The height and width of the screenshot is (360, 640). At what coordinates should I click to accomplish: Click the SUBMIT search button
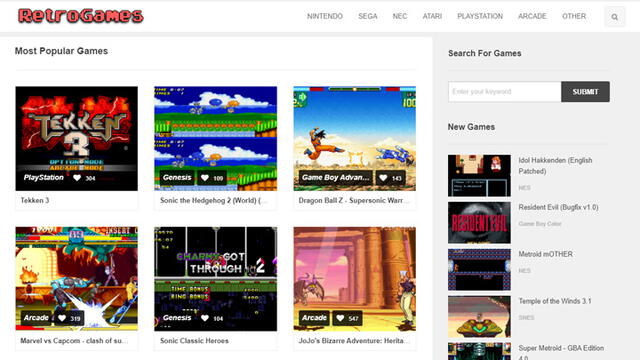(585, 92)
